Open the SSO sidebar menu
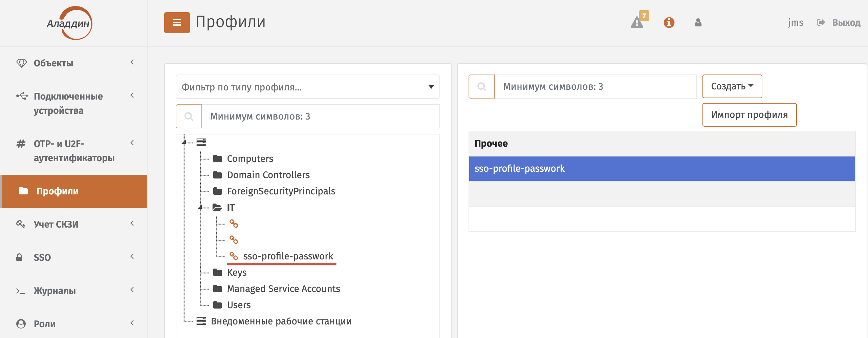This screenshot has height=338, width=868. tap(74, 257)
